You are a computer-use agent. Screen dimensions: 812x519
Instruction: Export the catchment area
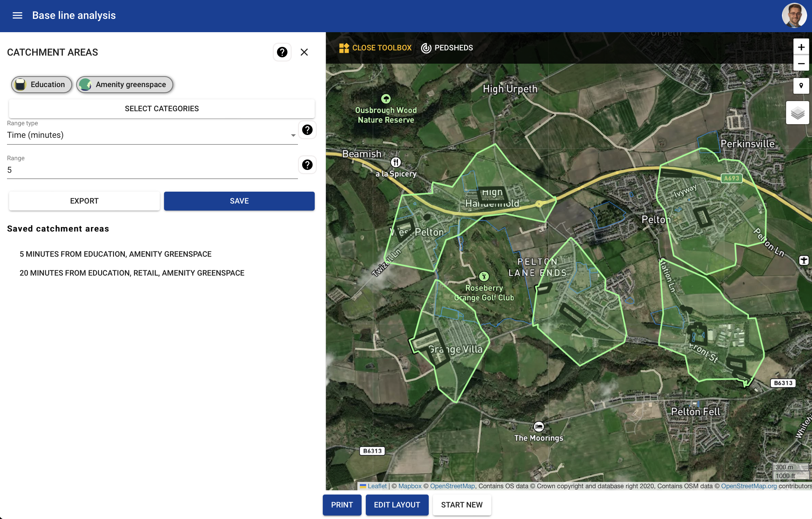[84, 201]
